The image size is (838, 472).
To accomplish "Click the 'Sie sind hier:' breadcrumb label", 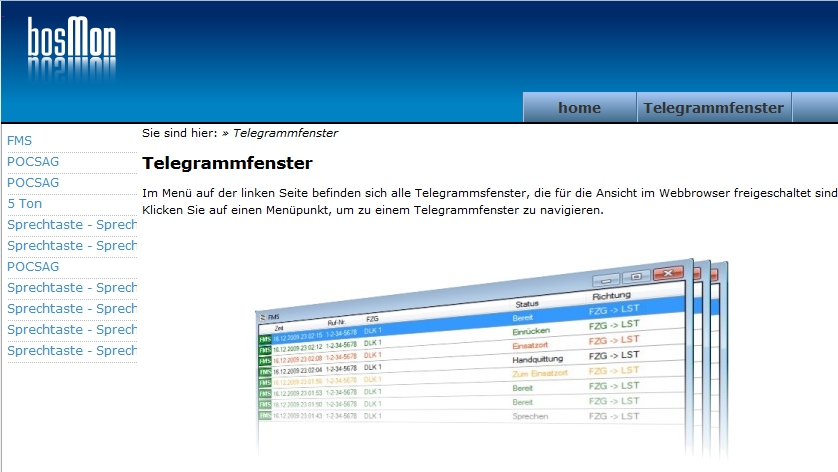I will click(x=180, y=133).
